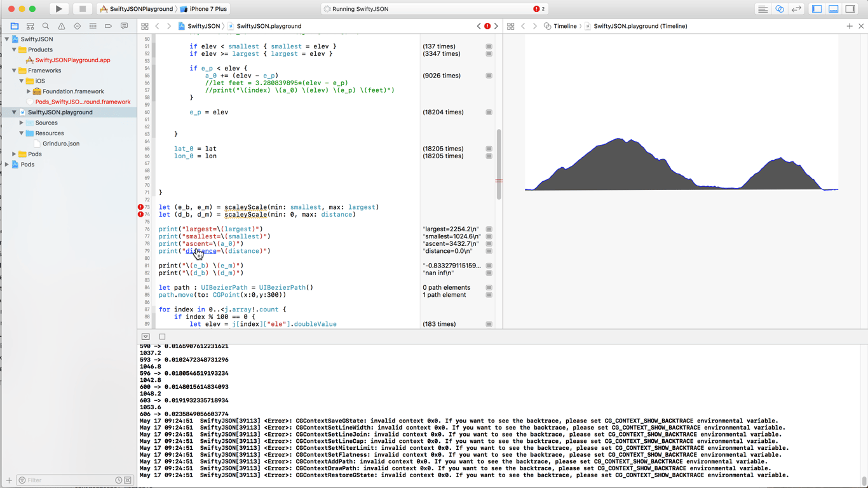Open the Breakpoint navigator icon
The width and height of the screenshot is (868, 488).
(109, 26)
